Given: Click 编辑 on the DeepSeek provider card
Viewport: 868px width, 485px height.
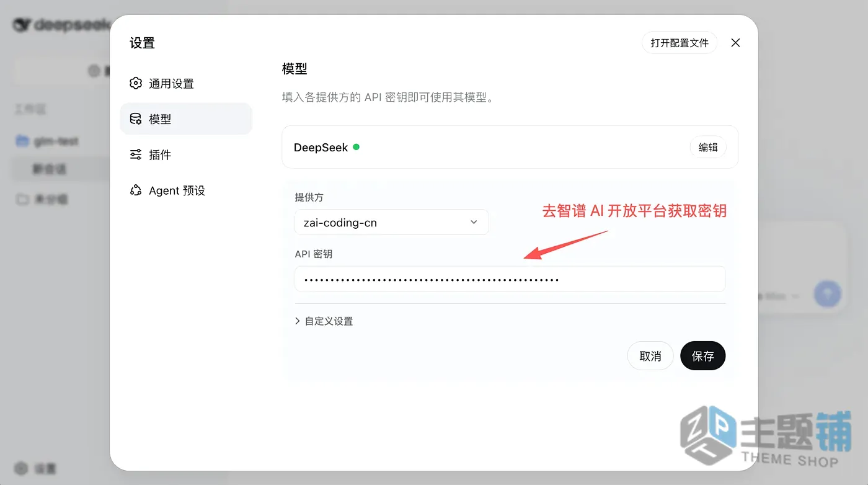Looking at the screenshot, I should (x=708, y=147).
